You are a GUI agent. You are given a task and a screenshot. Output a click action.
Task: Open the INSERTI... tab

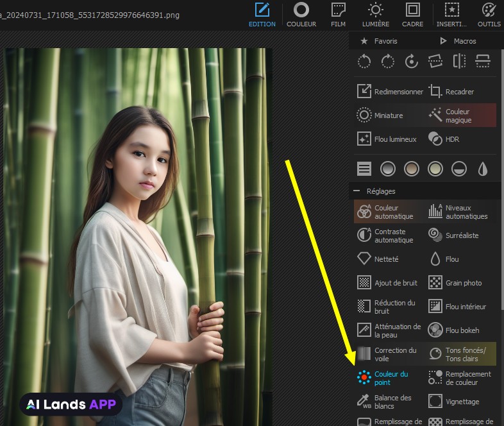(x=451, y=15)
